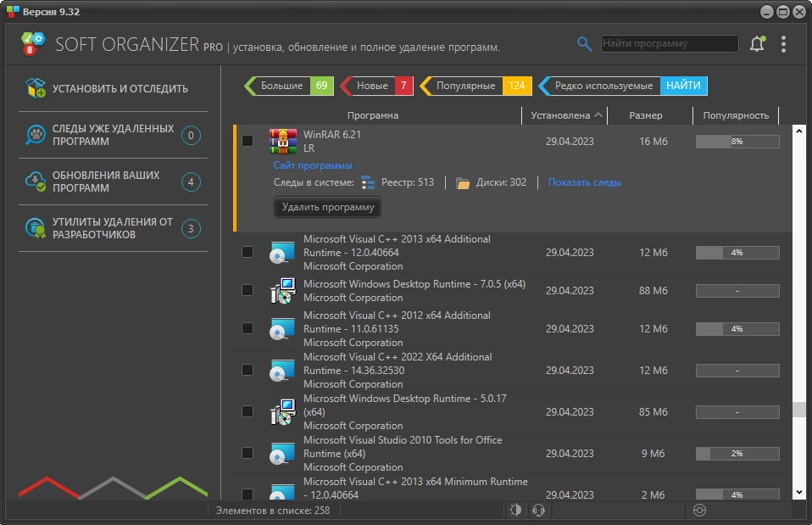Click the WinRAR program icon
The width and height of the screenshot is (812, 525).
[x=283, y=141]
